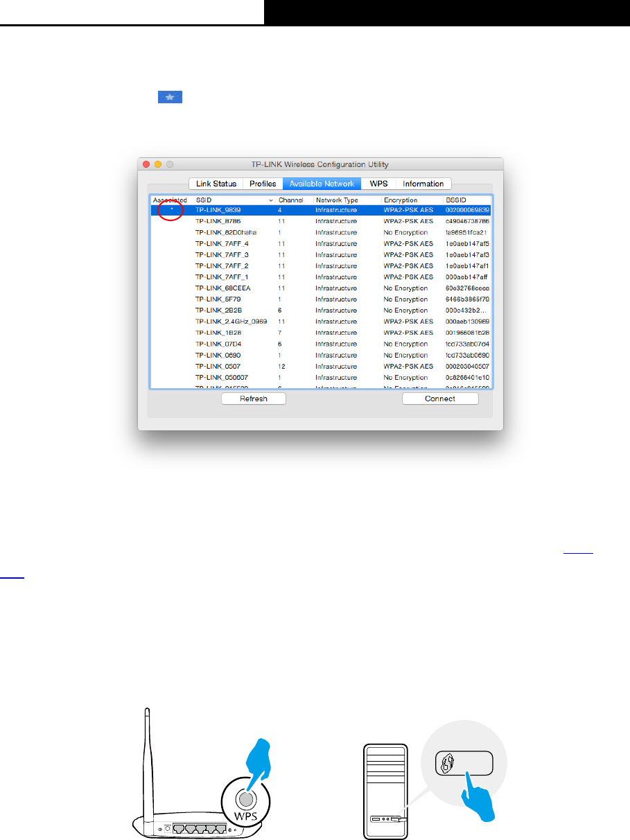Select network TP-LINK_7AFF_4

click(321, 243)
